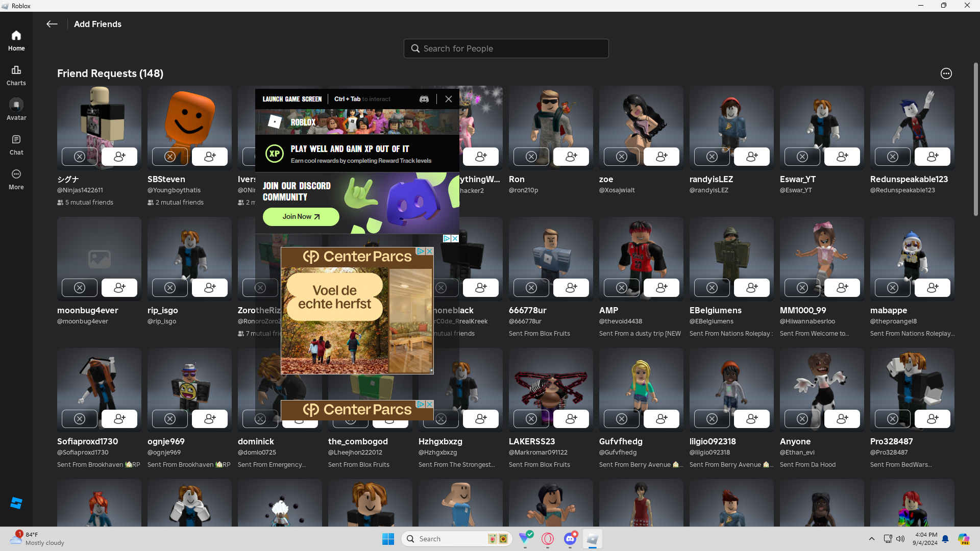The height and width of the screenshot is (551, 980).
Task: Open the More sidebar menu
Action: 16,179
